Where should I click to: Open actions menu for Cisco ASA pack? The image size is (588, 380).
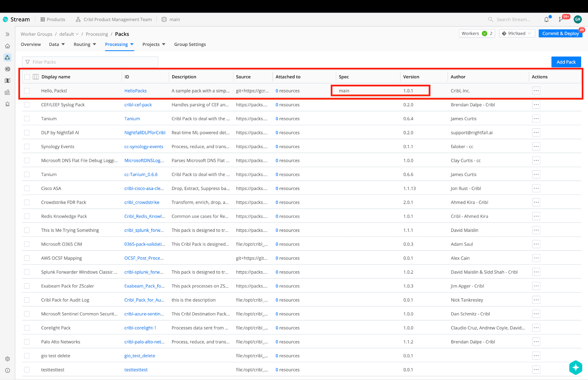point(536,189)
